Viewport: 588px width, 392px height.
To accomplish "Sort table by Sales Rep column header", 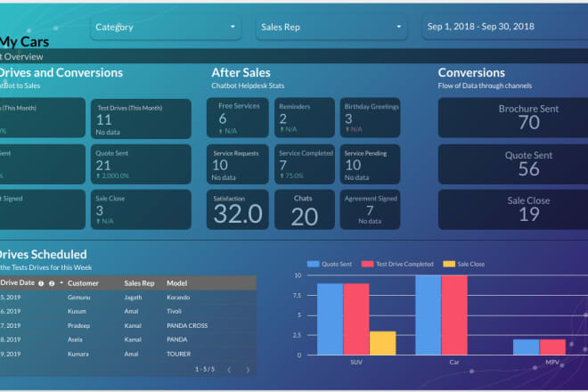I will click(x=139, y=283).
